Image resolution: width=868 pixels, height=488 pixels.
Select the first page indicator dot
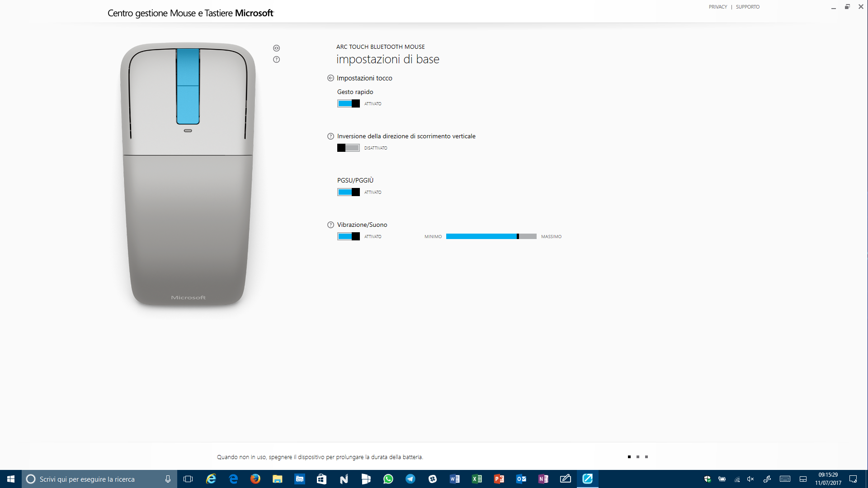pyautogui.click(x=629, y=457)
